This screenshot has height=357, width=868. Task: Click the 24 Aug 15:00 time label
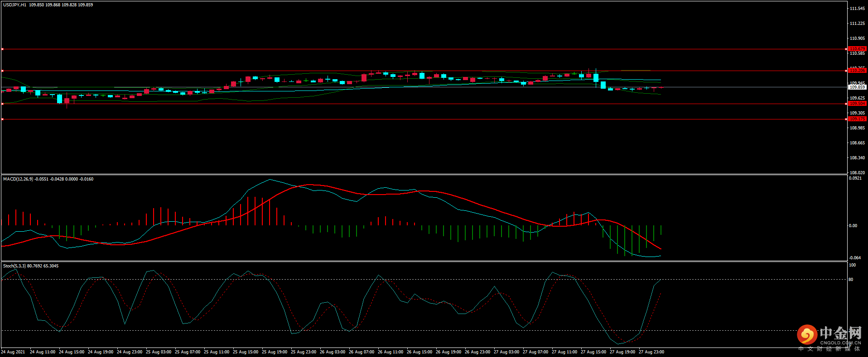(72, 352)
